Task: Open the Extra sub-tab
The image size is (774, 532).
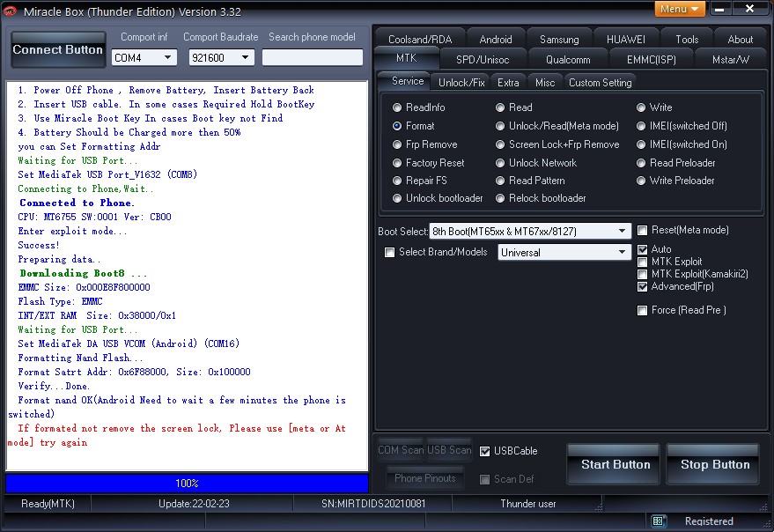Action: point(508,83)
